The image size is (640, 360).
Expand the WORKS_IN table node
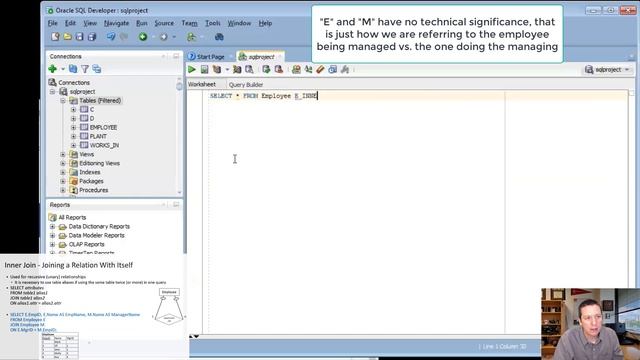[73, 145]
